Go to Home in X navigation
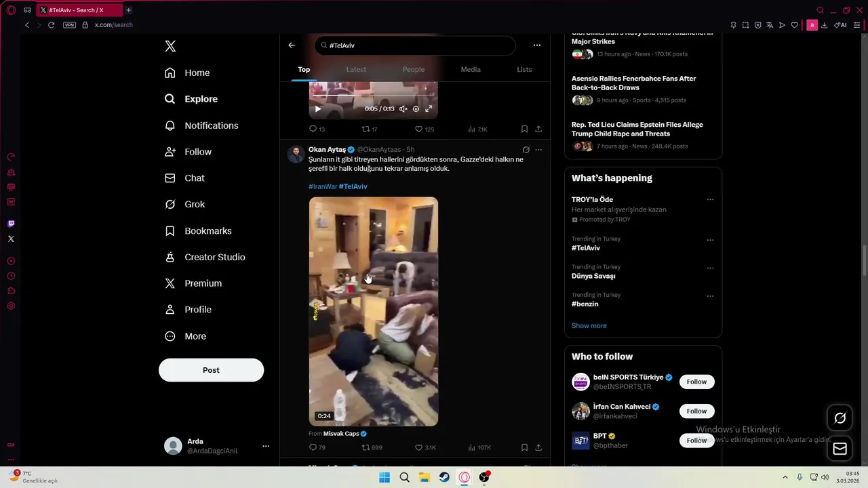The width and height of the screenshot is (868, 488). pyautogui.click(x=188, y=73)
